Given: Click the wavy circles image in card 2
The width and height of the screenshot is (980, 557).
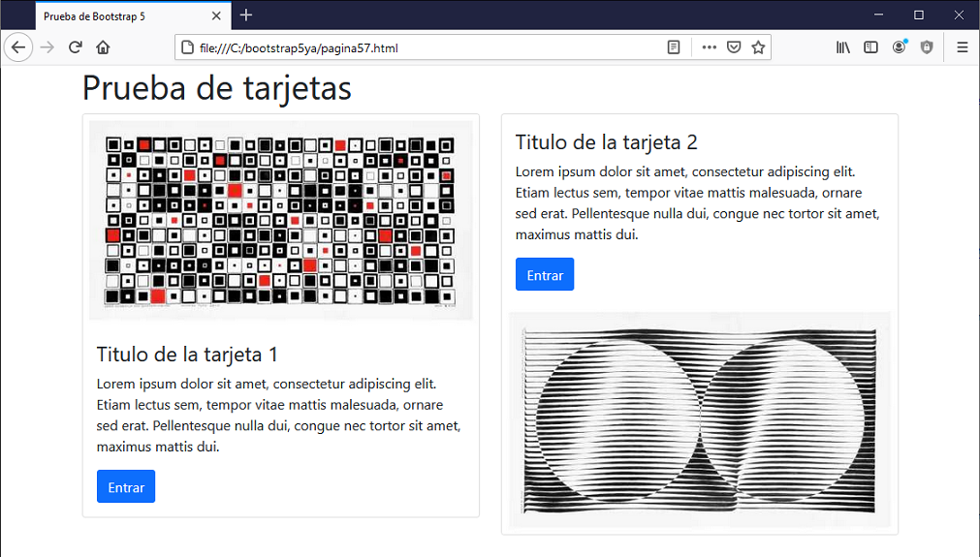Looking at the screenshot, I should coord(699,419).
